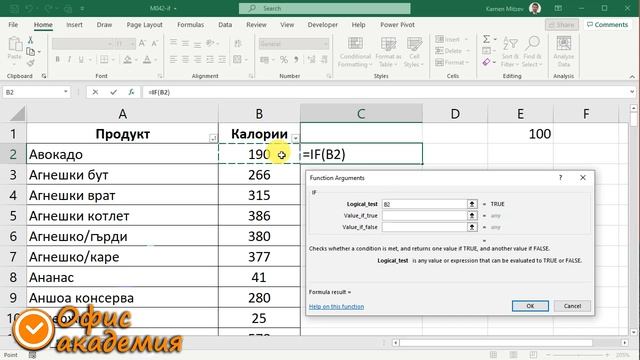
Task: Click the Wrap Text icon
Action: (x=238, y=43)
